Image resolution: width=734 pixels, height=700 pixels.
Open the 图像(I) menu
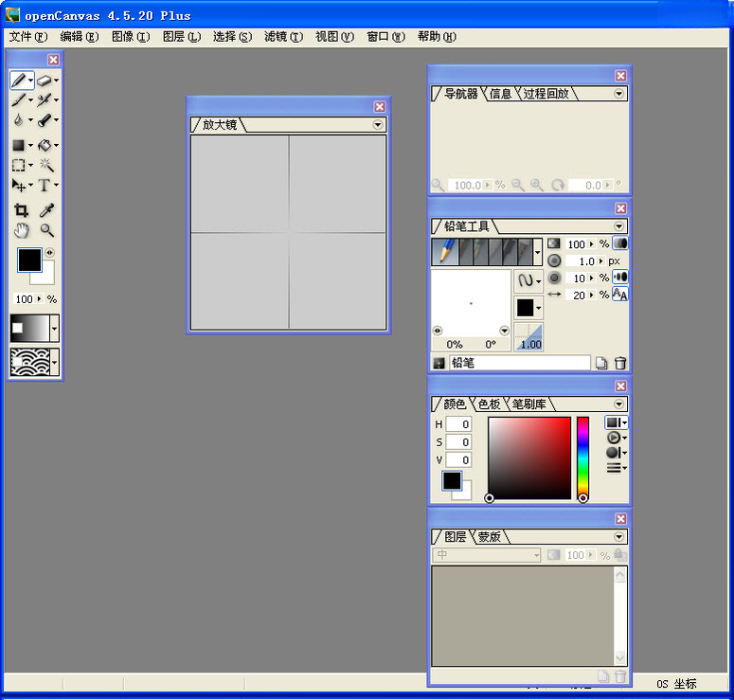(x=131, y=37)
